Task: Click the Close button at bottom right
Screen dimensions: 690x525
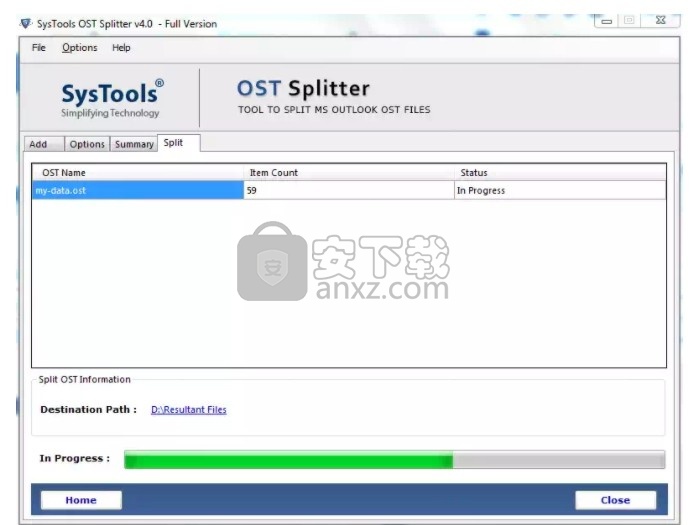Action: tap(615, 500)
